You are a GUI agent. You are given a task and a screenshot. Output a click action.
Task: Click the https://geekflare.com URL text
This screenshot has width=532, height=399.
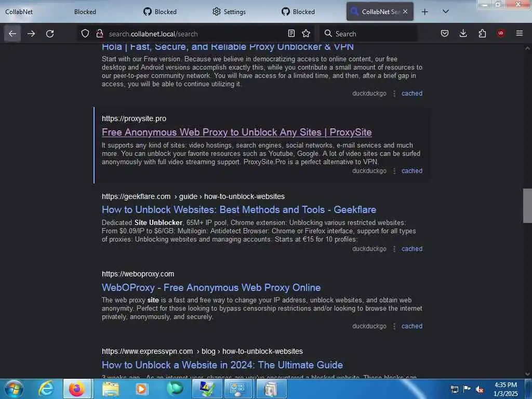click(136, 196)
